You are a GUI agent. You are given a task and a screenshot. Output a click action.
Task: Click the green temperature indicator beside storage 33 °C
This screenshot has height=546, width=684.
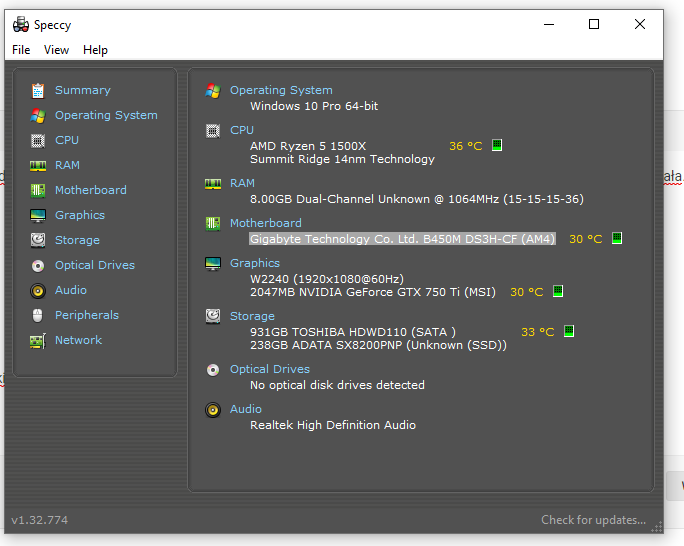pos(569,331)
